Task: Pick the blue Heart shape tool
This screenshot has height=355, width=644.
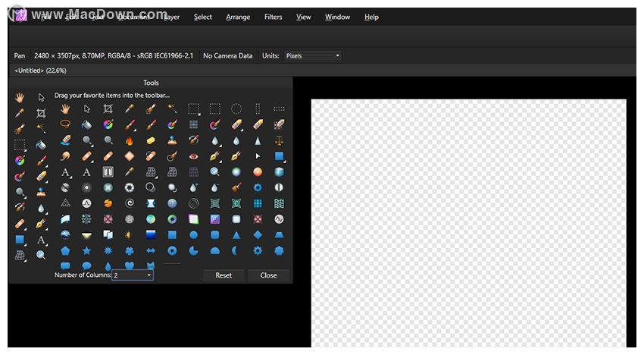Action: click(130, 265)
